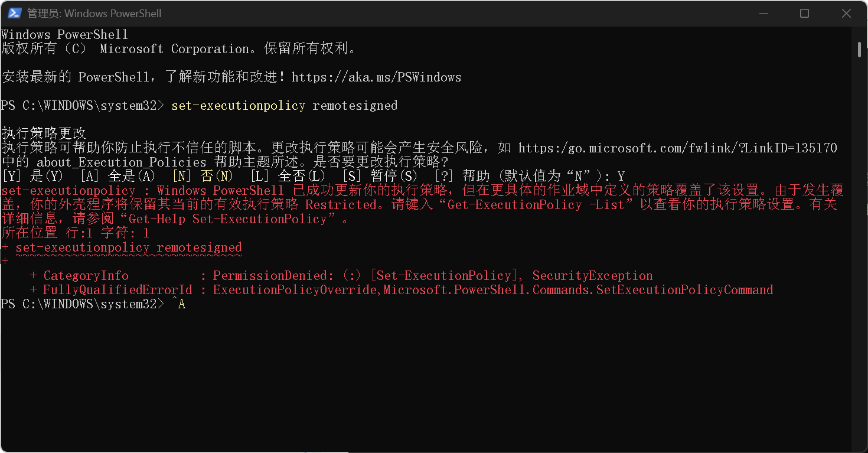868x453 pixels.
Task: Minimize the PowerShell window
Action: pos(764,12)
